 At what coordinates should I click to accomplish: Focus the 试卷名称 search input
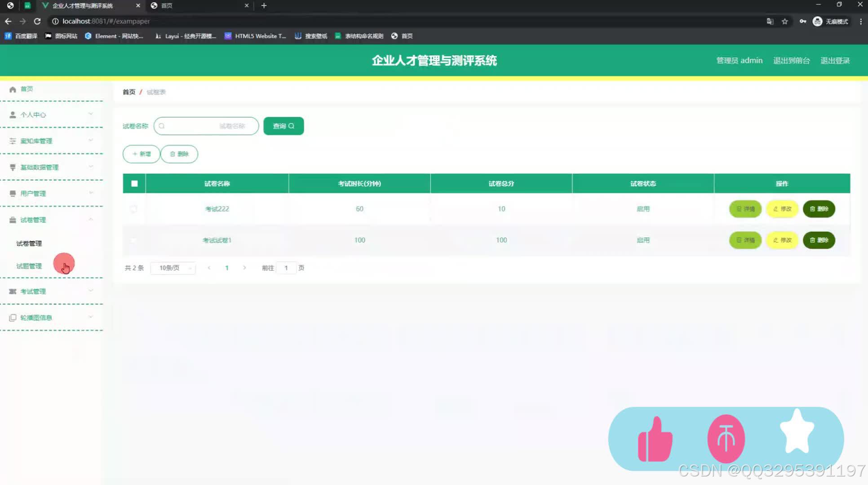(x=206, y=126)
